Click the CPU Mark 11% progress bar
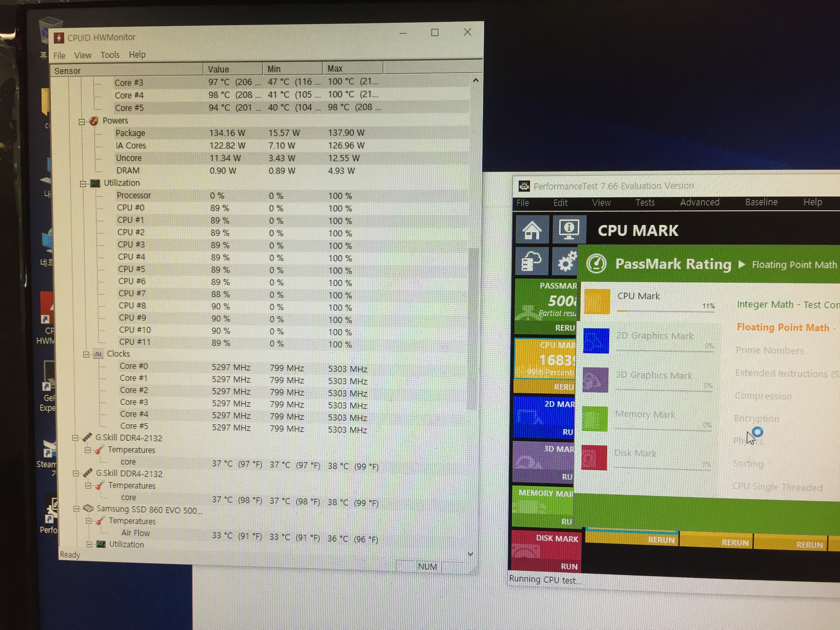This screenshot has height=630, width=840. [x=666, y=311]
